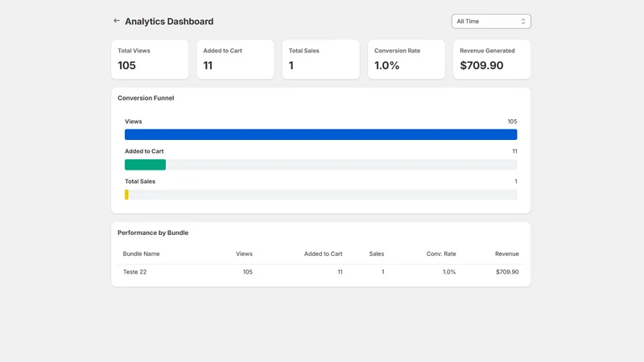Click the Conv. Rate column header

click(441, 254)
